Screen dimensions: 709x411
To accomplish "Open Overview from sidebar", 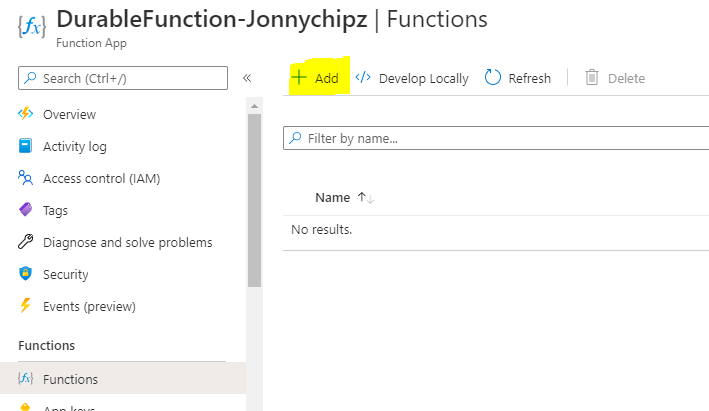I will [x=69, y=114].
